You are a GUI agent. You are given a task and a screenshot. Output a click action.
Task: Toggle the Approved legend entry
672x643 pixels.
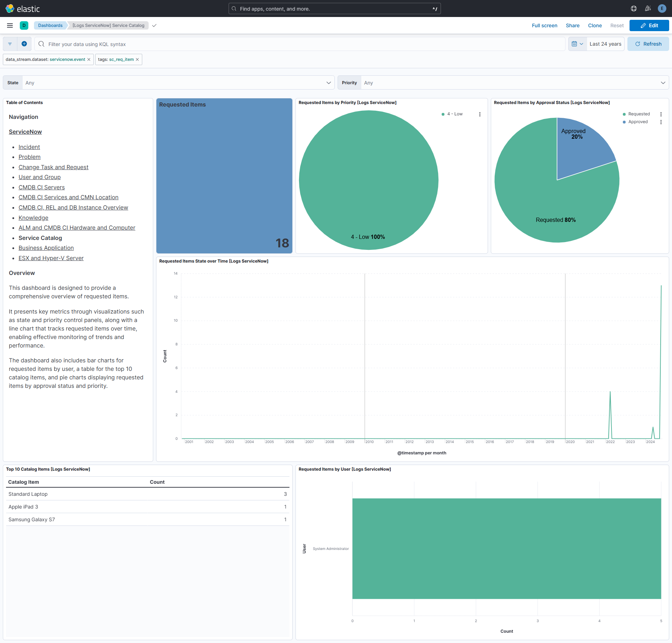[x=638, y=122]
